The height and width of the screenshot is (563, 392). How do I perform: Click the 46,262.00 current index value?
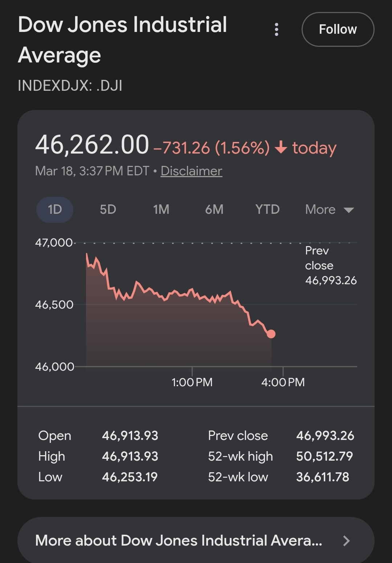coord(92,144)
